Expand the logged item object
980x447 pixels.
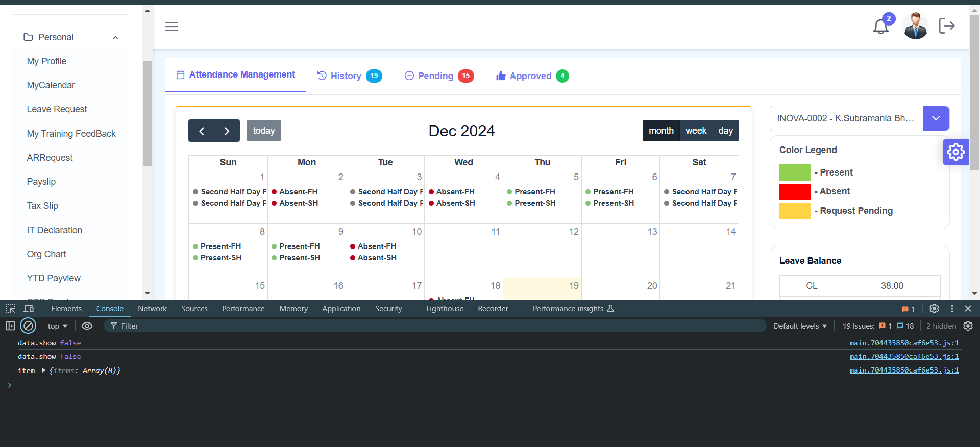[x=44, y=370]
